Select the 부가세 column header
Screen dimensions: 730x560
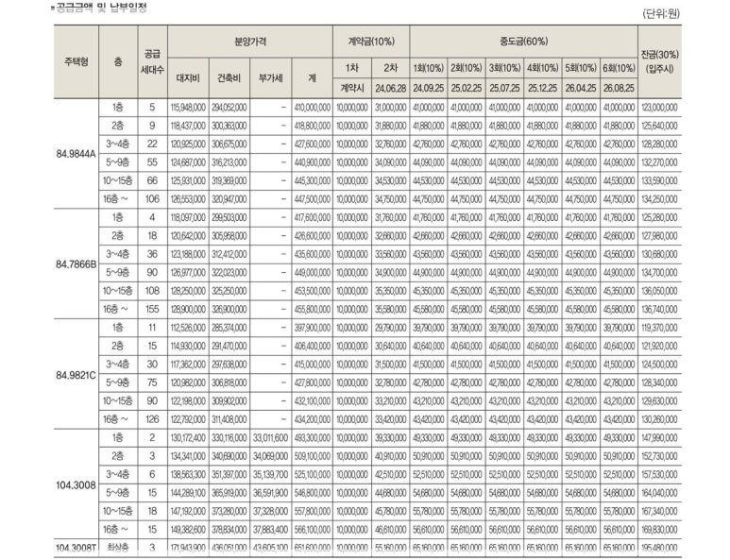coord(270,77)
